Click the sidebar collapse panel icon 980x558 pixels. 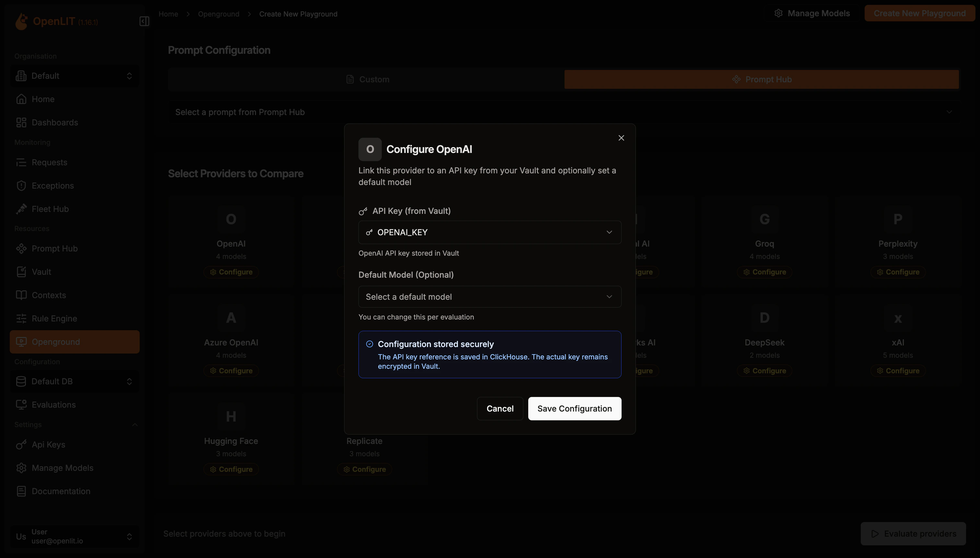click(144, 21)
